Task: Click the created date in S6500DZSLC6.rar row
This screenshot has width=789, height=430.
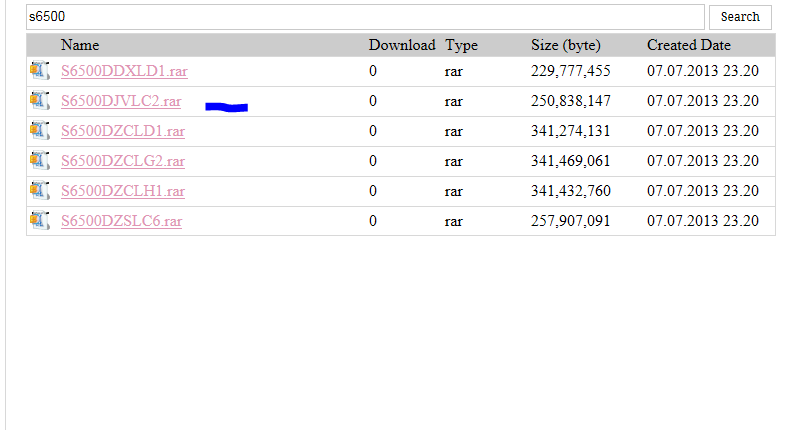Action: coord(703,221)
